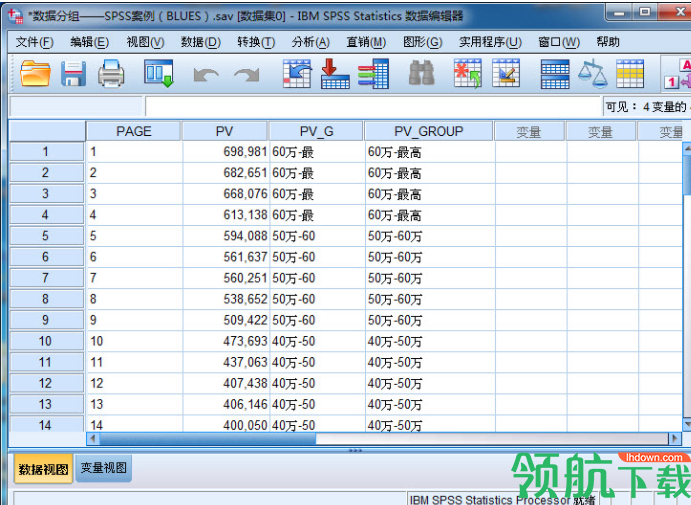Insert variable toolbar icon

506,74
